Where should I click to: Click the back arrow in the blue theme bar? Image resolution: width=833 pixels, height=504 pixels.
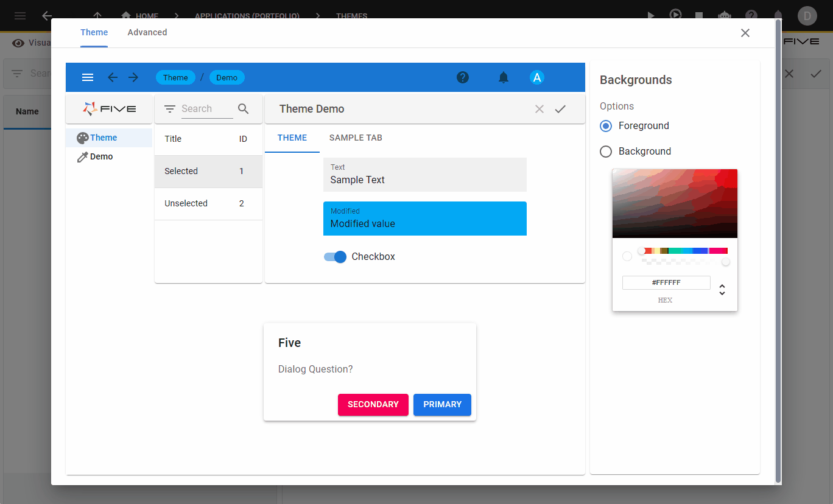click(113, 77)
